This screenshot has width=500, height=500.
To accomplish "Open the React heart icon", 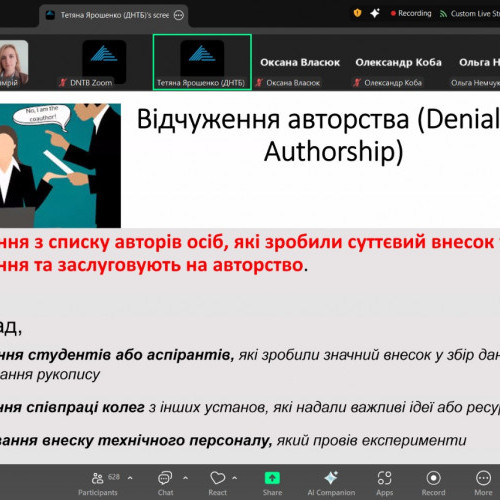I will coord(218,483).
